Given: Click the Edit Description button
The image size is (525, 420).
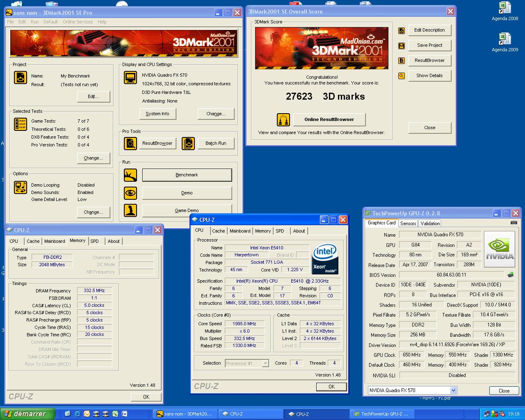Looking at the screenshot, I should 430,30.
